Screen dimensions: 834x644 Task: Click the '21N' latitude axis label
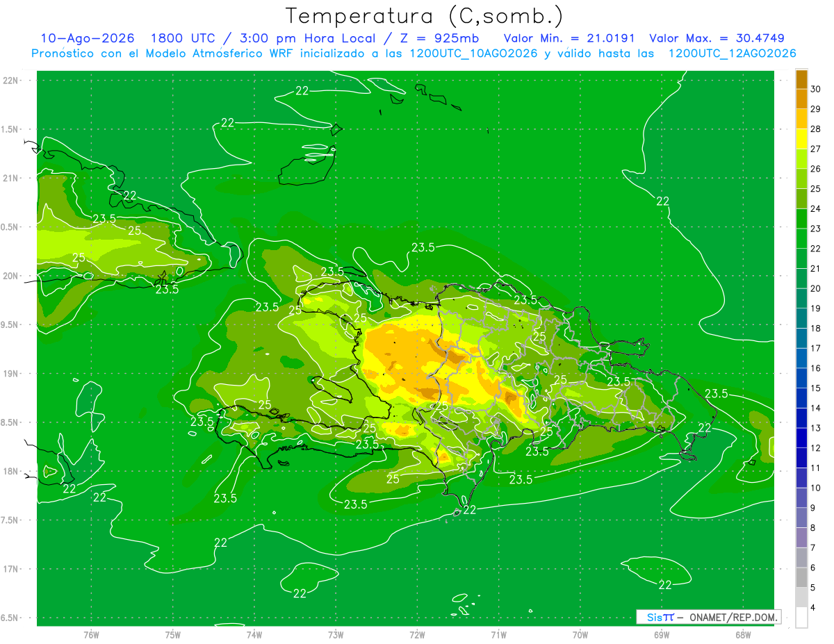click(10, 178)
